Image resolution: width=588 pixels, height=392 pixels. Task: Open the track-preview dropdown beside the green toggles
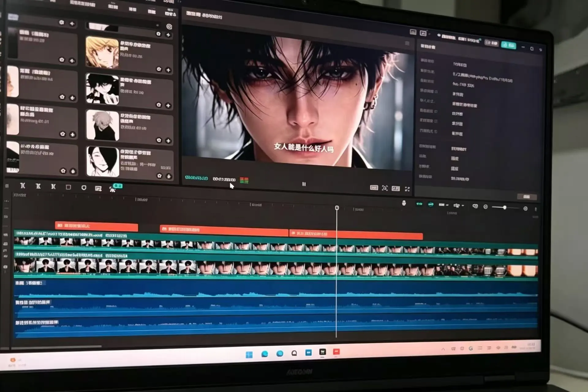[x=443, y=205]
